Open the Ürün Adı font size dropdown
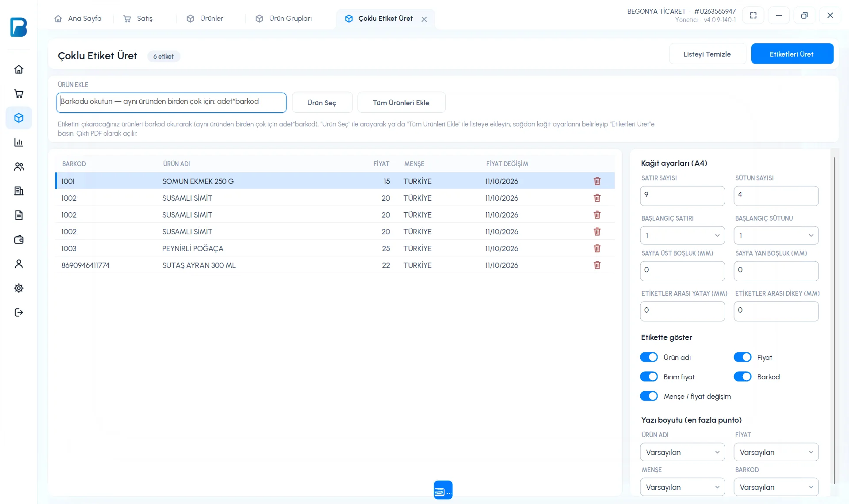Screen dimensions: 849x504 click(682, 452)
